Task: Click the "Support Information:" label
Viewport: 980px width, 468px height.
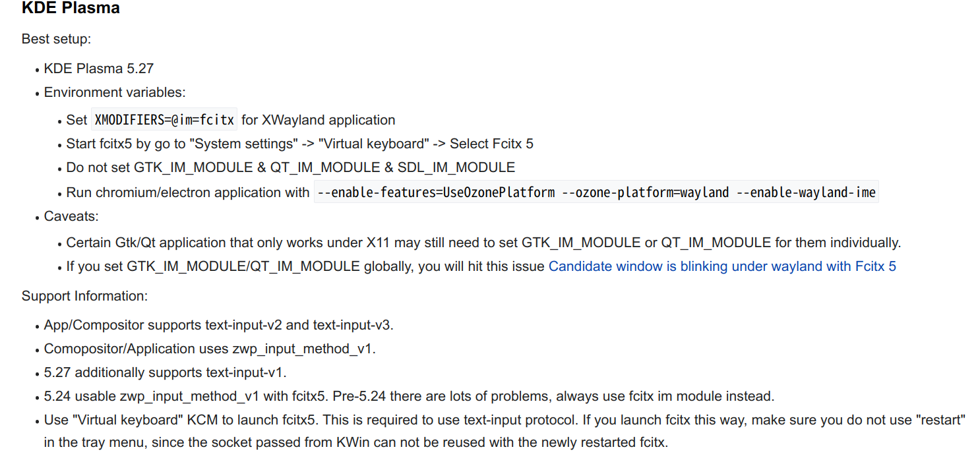Action: point(84,296)
